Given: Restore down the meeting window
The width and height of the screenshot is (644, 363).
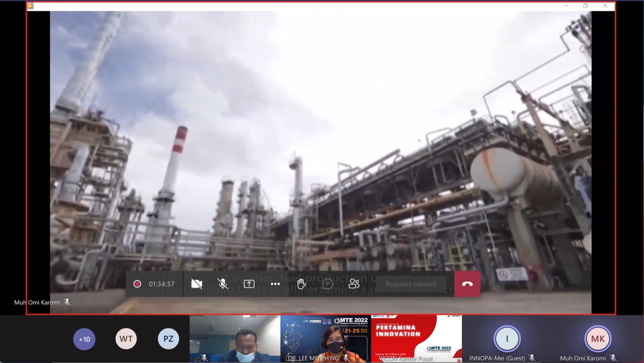Looking at the screenshot, I should point(585,6).
